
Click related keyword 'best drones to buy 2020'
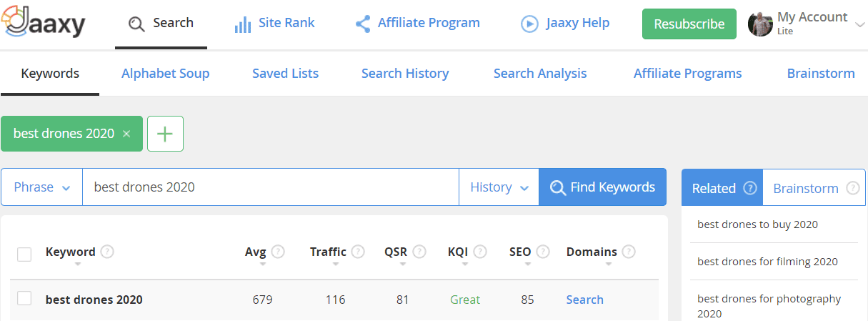pyautogui.click(x=757, y=224)
